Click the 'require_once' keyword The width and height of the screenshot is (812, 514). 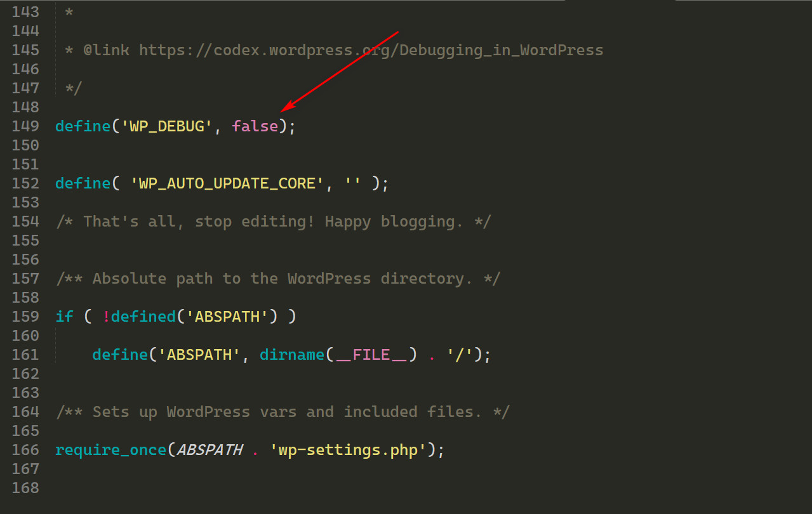coord(111,450)
